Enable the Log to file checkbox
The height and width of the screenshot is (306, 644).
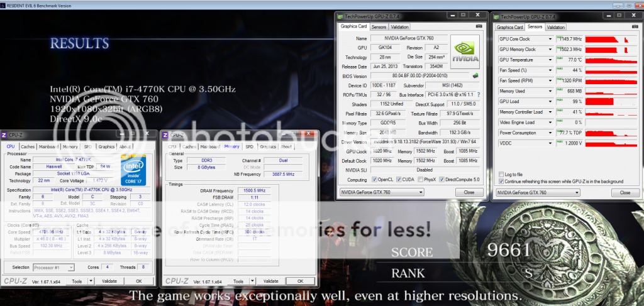pos(501,174)
